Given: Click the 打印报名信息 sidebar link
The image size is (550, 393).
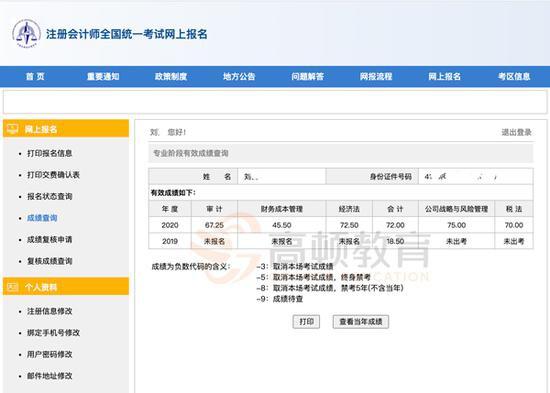Looking at the screenshot, I should pyautogui.click(x=50, y=153).
